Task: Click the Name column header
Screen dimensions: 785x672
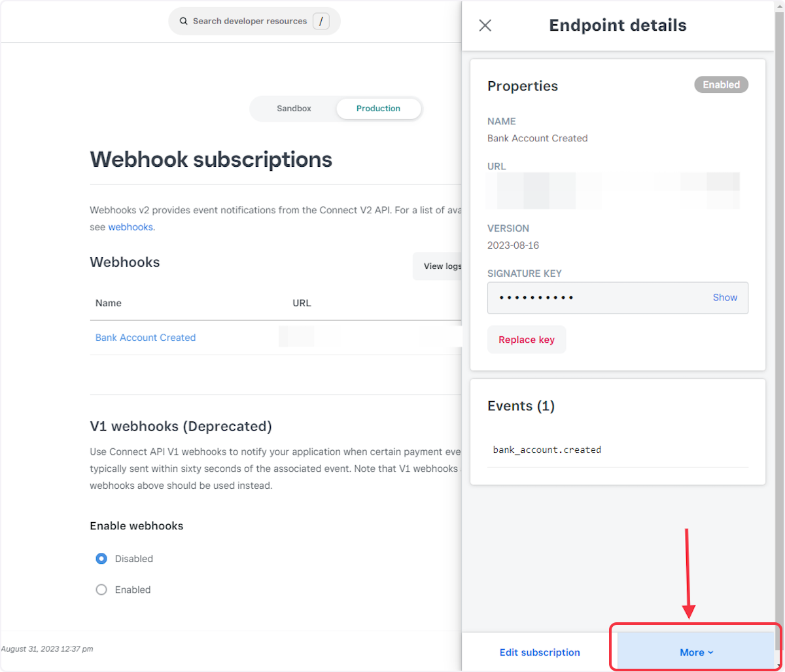Action: click(x=109, y=303)
